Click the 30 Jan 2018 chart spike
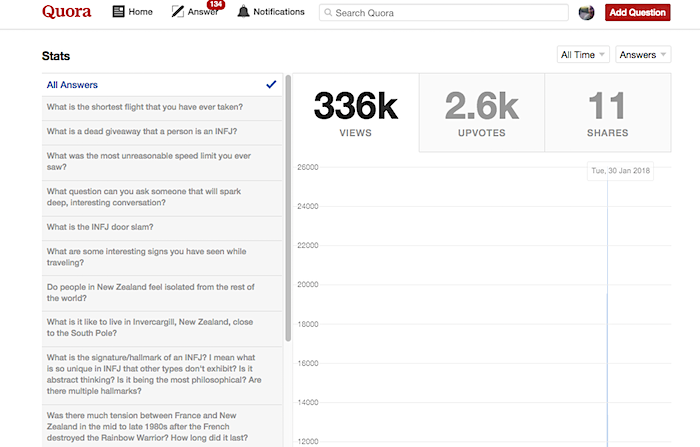Image resolution: width=700 pixels, height=447 pixels. pyautogui.click(x=607, y=300)
